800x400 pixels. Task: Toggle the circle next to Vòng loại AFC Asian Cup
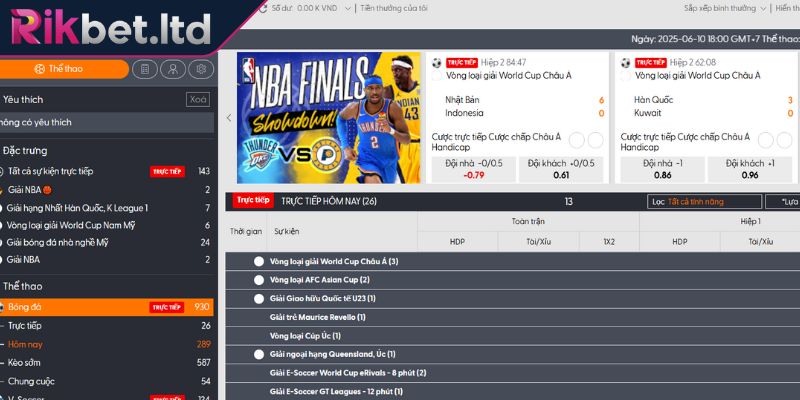pos(259,280)
